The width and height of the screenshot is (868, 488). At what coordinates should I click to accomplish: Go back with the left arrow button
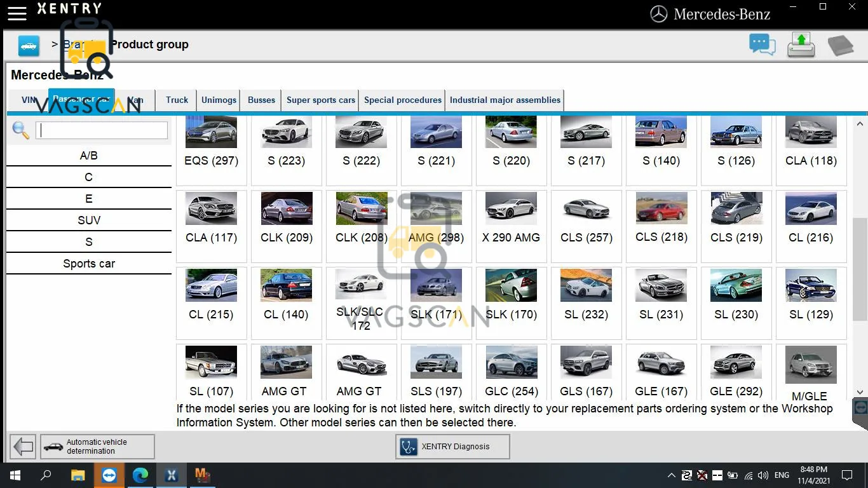[24, 447]
